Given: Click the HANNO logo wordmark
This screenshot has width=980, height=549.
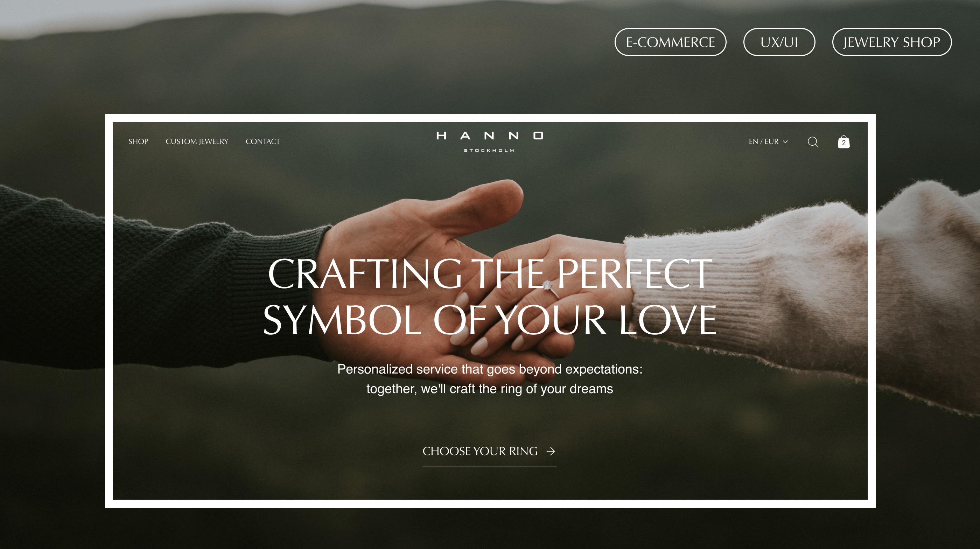Looking at the screenshot, I should point(490,136).
